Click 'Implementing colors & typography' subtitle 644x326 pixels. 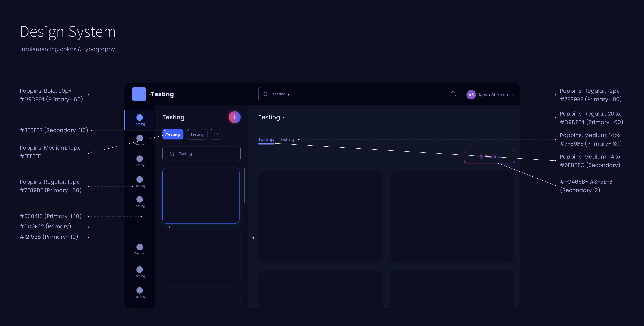click(x=68, y=49)
